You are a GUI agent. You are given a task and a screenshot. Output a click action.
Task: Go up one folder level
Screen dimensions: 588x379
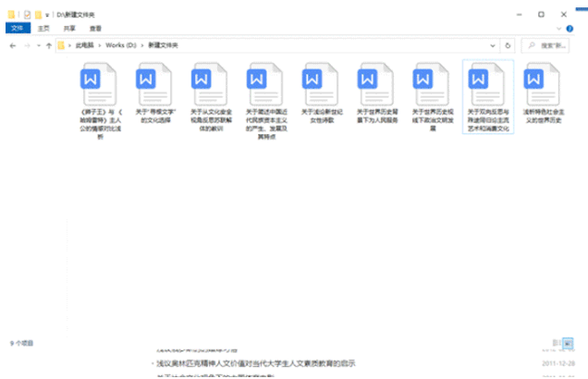pyautogui.click(x=49, y=45)
